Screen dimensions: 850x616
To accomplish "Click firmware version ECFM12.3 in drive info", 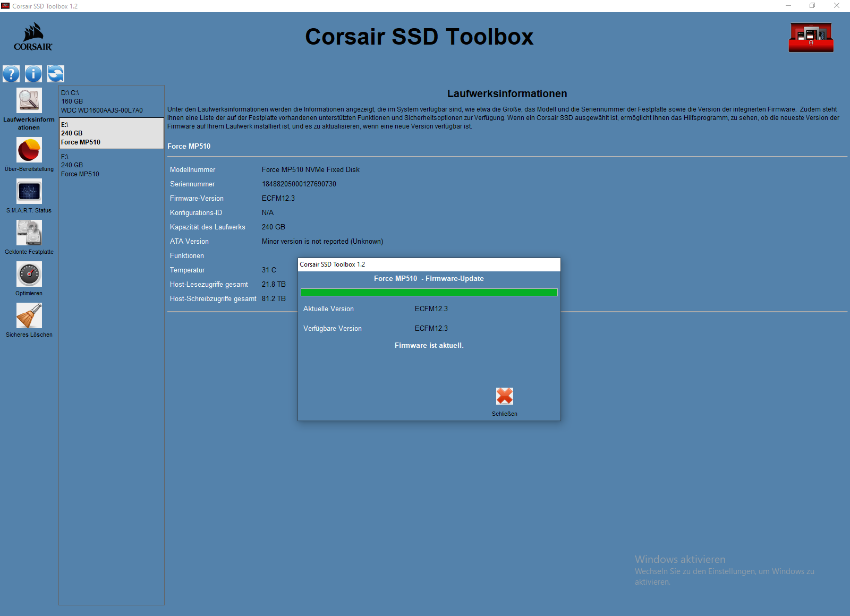I will coord(278,199).
